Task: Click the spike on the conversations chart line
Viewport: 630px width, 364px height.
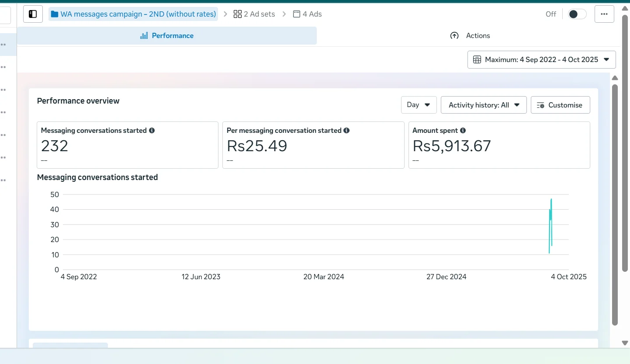Action: pos(551,200)
